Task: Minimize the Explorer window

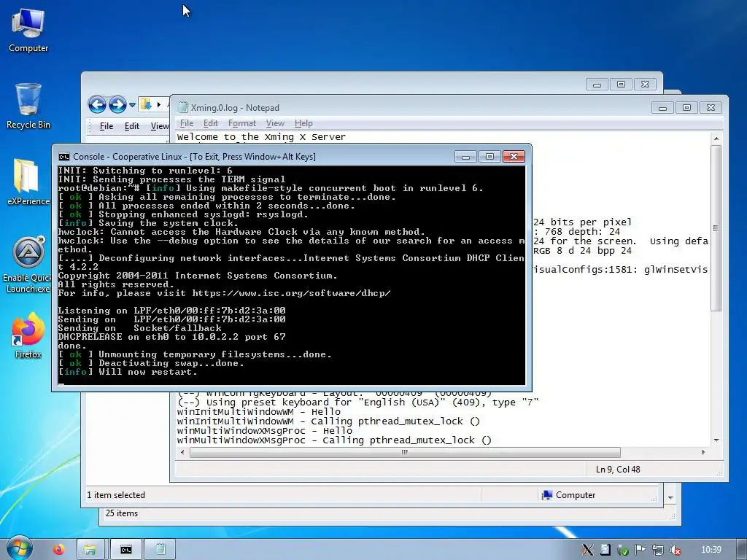Action: point(597,85)
